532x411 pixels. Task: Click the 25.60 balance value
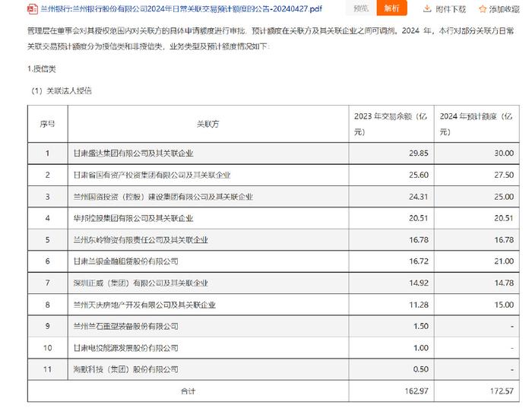click(x=418, y=175)
